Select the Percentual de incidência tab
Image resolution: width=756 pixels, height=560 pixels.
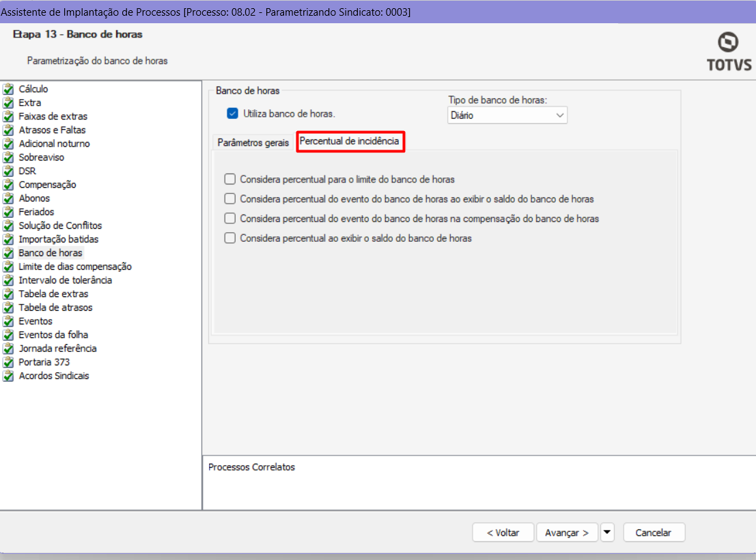point(350,141)
